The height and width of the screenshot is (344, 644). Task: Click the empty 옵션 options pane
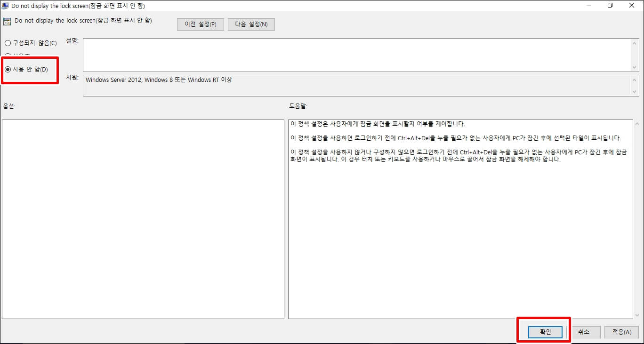click(x=143, y=219)
